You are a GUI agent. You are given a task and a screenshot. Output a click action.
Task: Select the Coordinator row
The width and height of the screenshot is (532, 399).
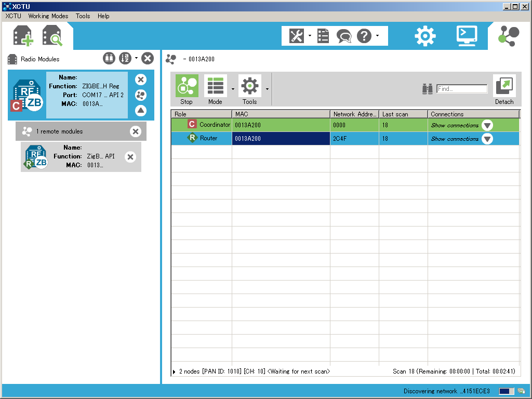(345, 125)
